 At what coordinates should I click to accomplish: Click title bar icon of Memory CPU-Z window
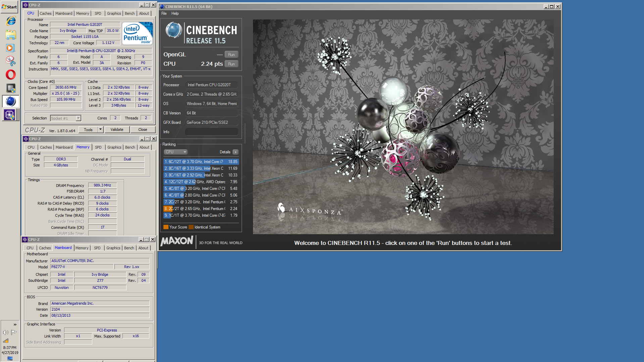point(26,139)
